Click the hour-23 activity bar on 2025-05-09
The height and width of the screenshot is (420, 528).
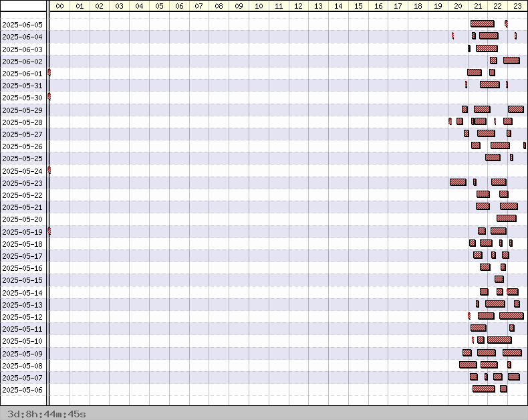(x=512, y=352)
